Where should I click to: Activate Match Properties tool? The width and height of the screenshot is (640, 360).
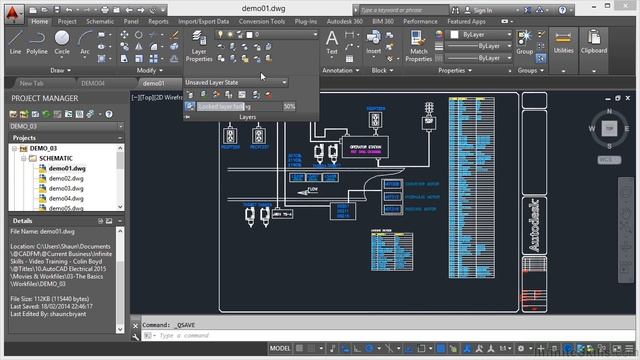pos(418,46)
